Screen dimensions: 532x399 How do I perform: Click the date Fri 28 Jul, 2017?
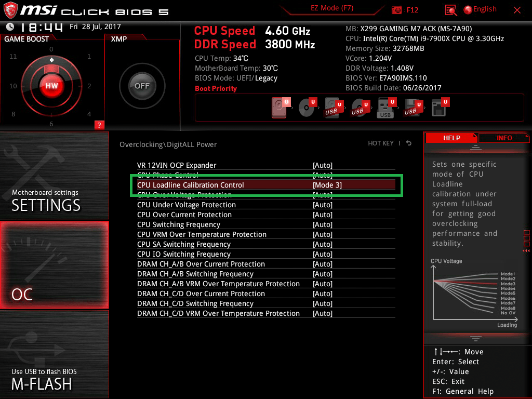coord(95,26)
